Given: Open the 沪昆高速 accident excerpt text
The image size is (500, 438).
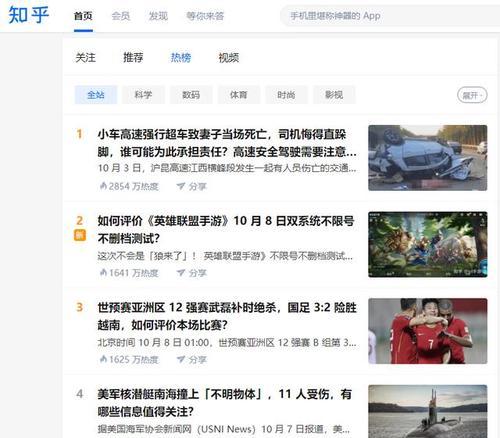Looking at the screenshot, I should pos(227,168).
